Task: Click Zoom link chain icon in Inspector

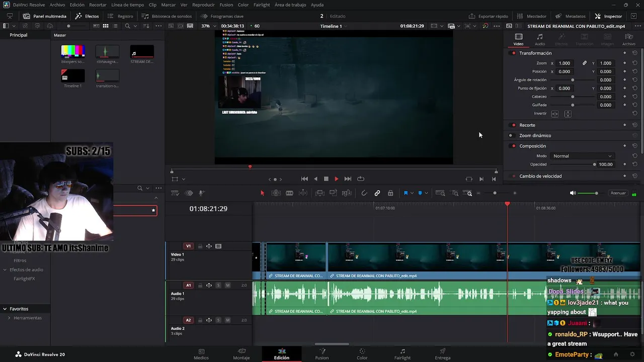Action: [x=585, y=63]
